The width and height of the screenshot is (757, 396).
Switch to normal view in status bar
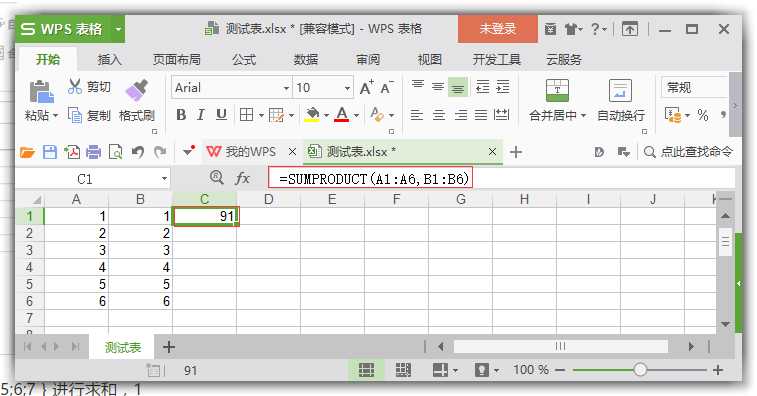tap(366, 370)
